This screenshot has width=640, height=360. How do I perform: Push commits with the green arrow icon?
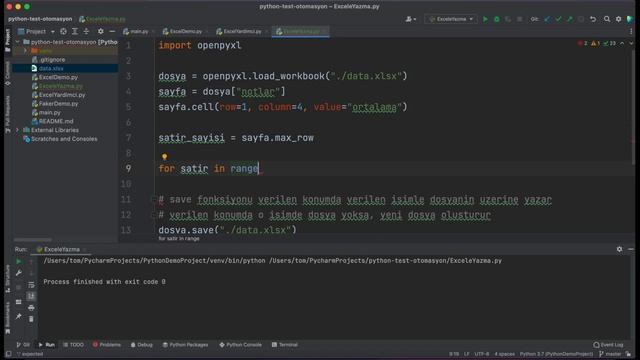(x=570, y=19)
